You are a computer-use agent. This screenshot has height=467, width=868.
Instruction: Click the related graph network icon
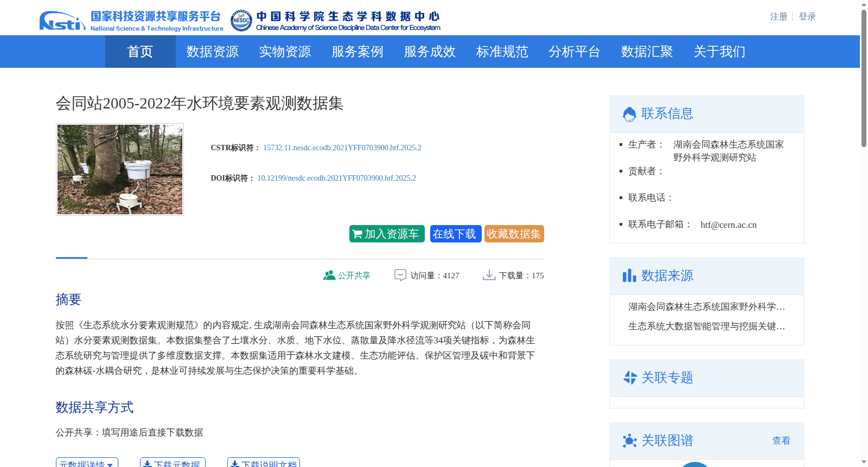click(630, 440)
